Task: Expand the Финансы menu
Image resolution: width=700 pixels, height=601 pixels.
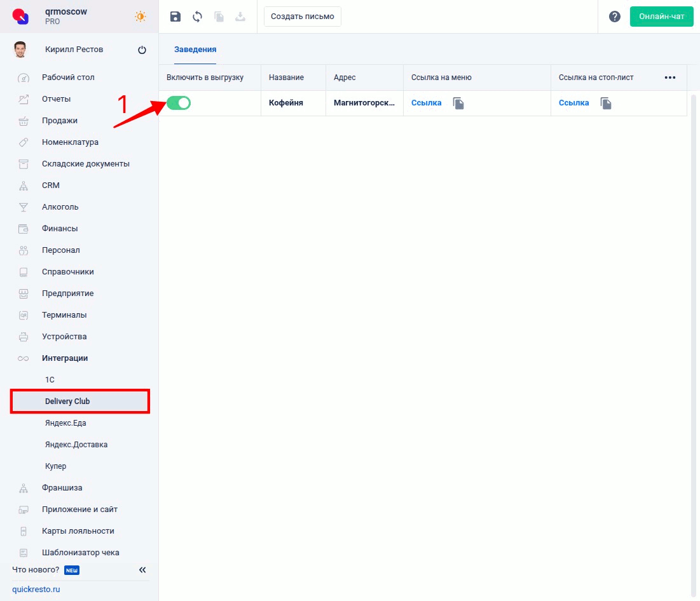Action: (60, 229)
